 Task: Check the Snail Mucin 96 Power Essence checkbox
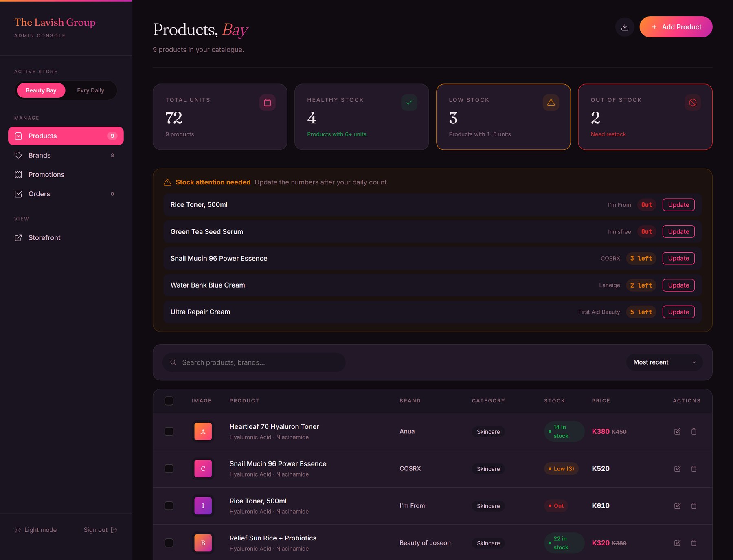click(x=169, y=469)
